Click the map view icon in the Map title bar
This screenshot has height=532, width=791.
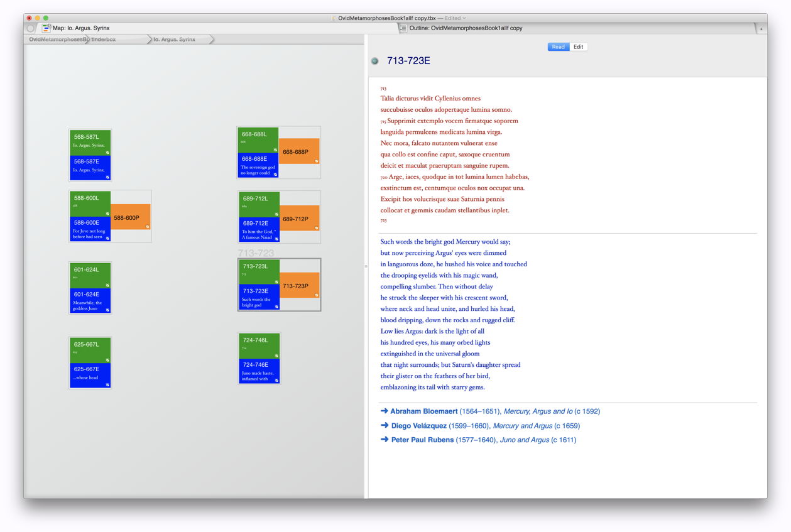(45, 28)
